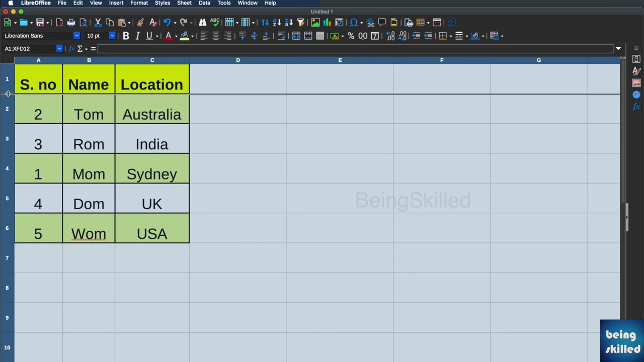The height and width of the screenshot is (362, 644).
Task: Open the font color dropdown arrow
Action: 176,36
